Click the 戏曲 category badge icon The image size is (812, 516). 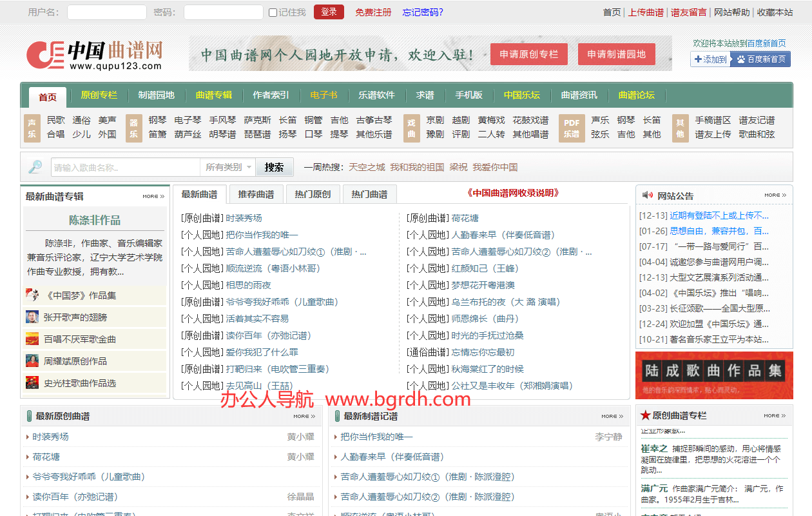pos(412,128)
